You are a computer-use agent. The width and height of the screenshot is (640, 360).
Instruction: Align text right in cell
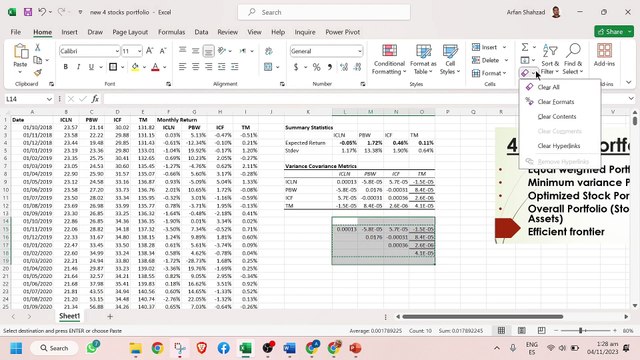209,67
